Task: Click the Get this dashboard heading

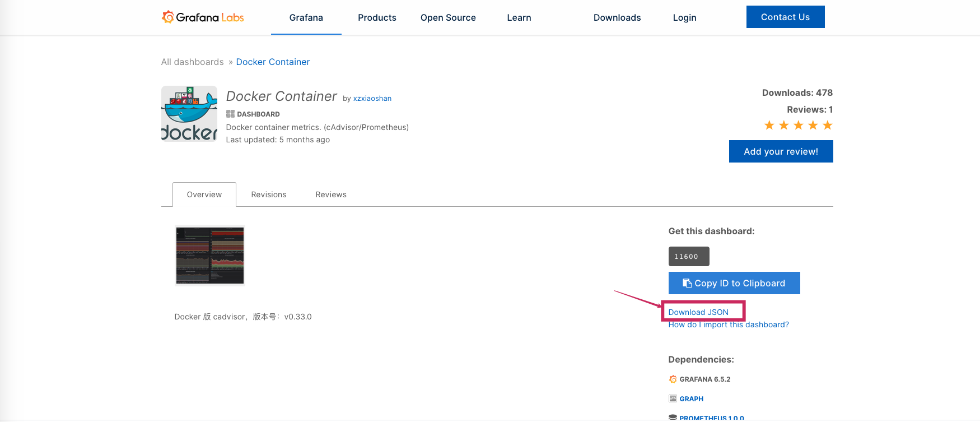Action: [711, 231]
